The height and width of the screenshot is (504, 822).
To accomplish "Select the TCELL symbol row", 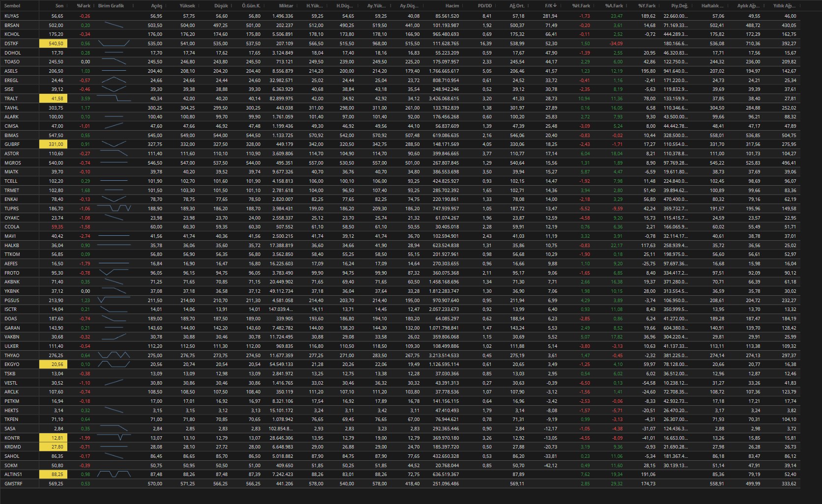I will tap(400, 181).
